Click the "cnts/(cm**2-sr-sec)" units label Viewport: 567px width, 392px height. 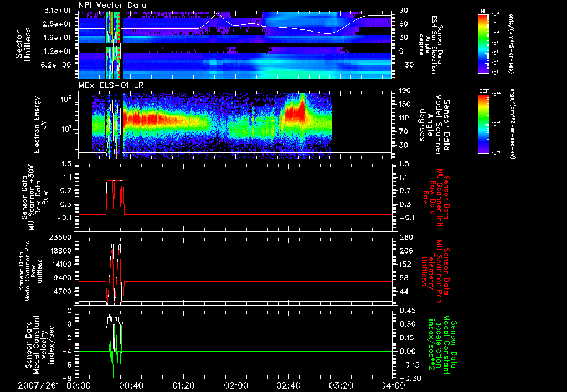[x=511, y=44]
